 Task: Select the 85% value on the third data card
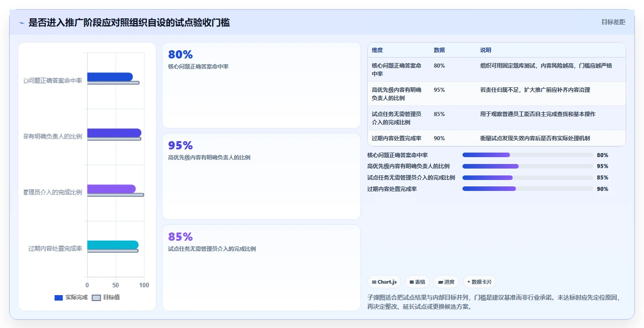click(181, 237)
